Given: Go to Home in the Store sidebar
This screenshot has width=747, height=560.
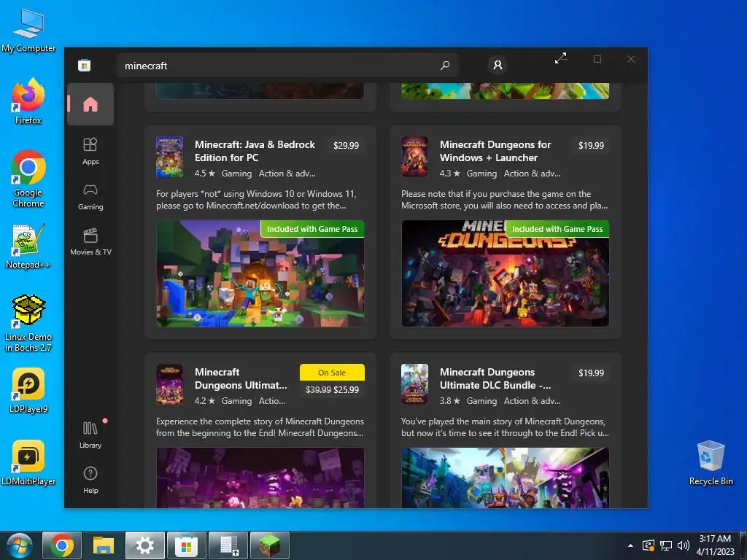Looking at the screenshot, I should (x=90, y=104).
